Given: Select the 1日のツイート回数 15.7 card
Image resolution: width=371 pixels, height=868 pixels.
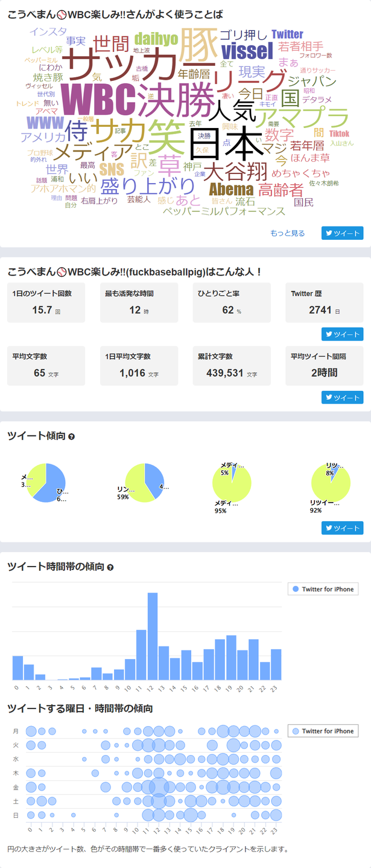Looking at the screenshot, I should (x=46, y=302).
